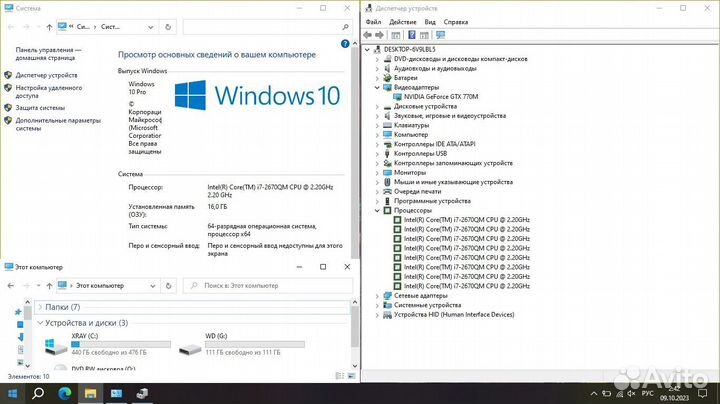Select Очереди печати row
720x404 pixels.
[x=417, y=191]
